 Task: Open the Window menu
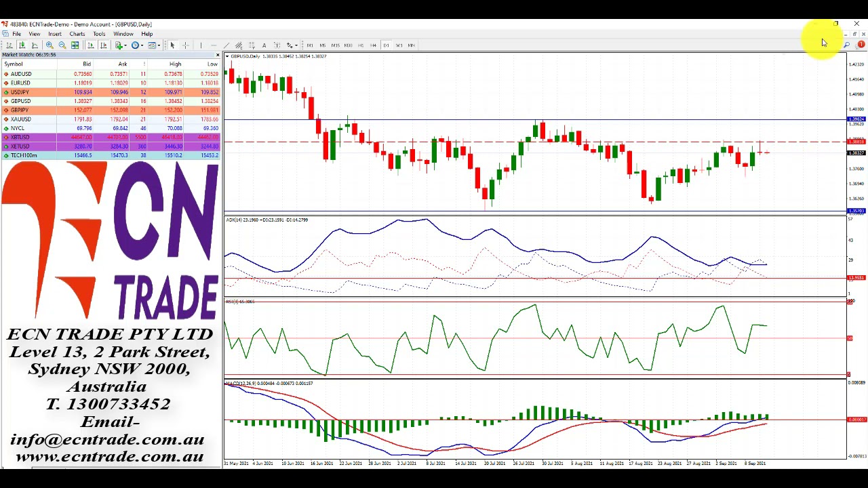[123, 34]
